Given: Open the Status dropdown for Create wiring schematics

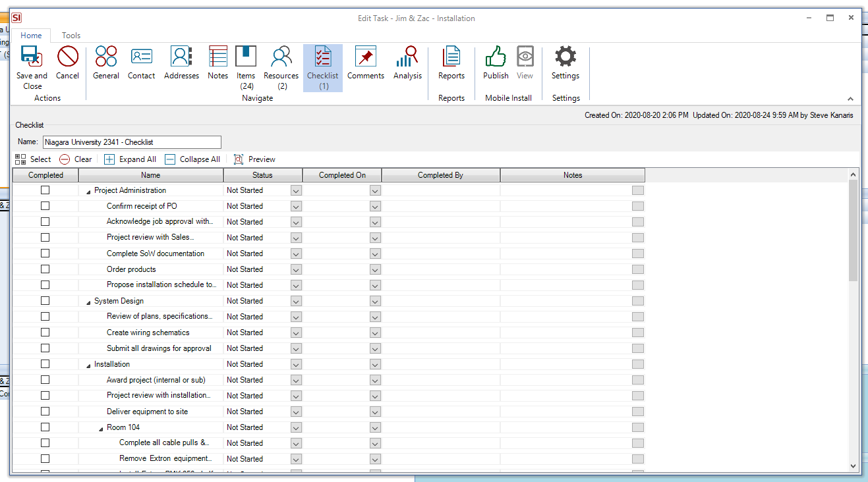Looking at the screenshot, I should coord(295,333).
